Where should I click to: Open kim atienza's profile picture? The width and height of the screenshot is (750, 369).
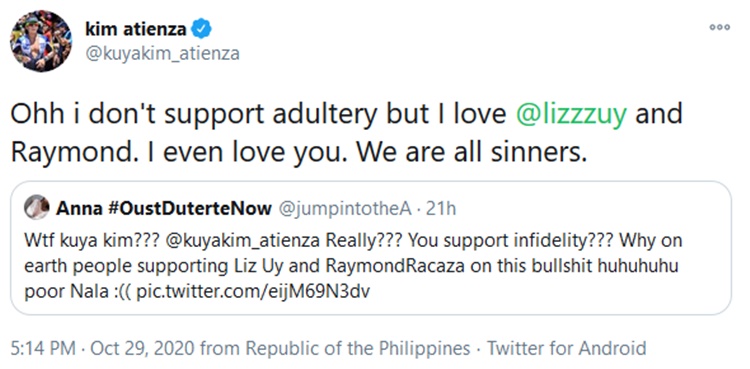[x=41, y=40]
